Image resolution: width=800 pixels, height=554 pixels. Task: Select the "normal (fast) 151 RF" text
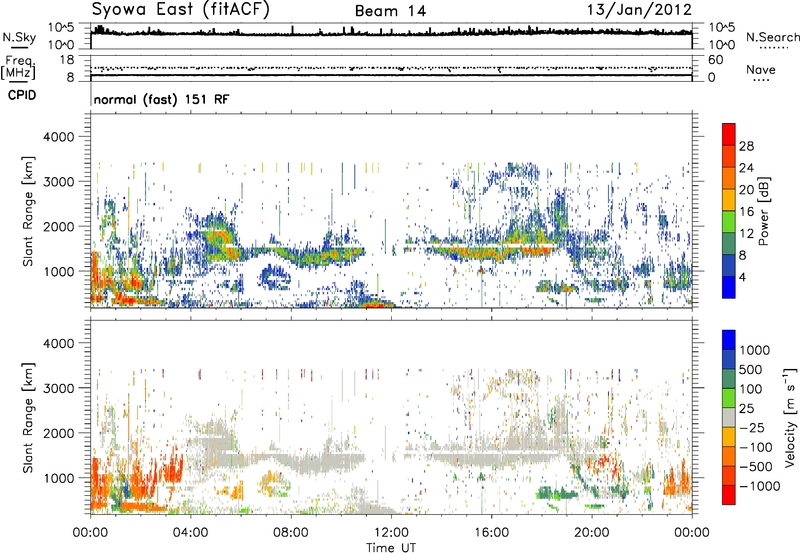161,99
